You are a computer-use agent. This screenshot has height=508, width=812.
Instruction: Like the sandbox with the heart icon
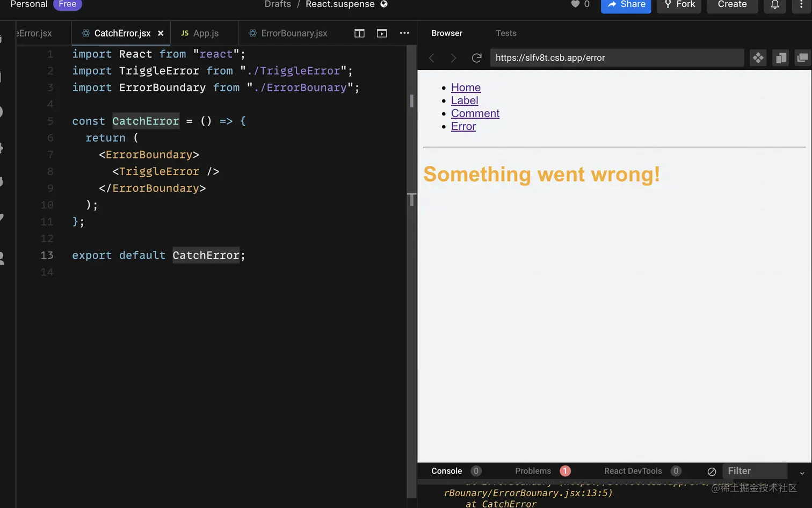(575, 4)
